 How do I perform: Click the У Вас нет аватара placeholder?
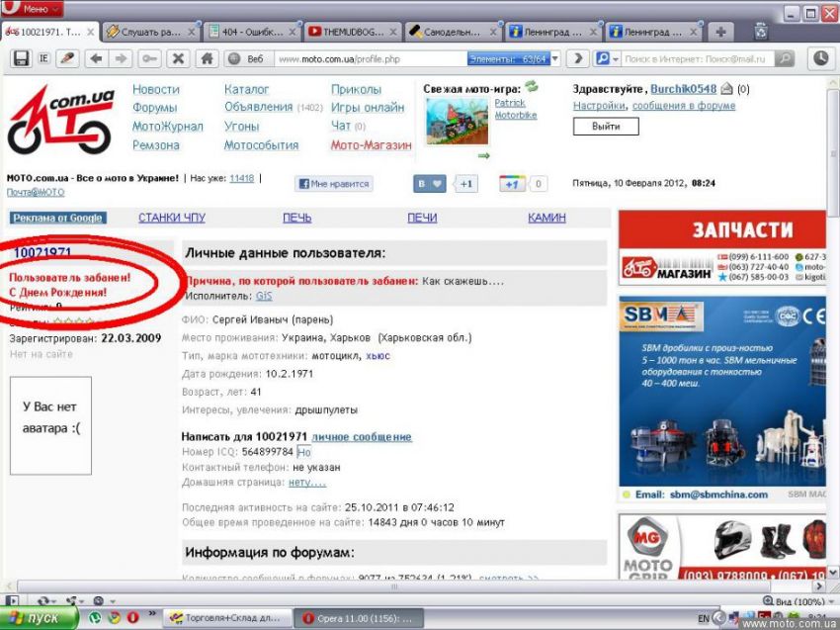[50, 425]
